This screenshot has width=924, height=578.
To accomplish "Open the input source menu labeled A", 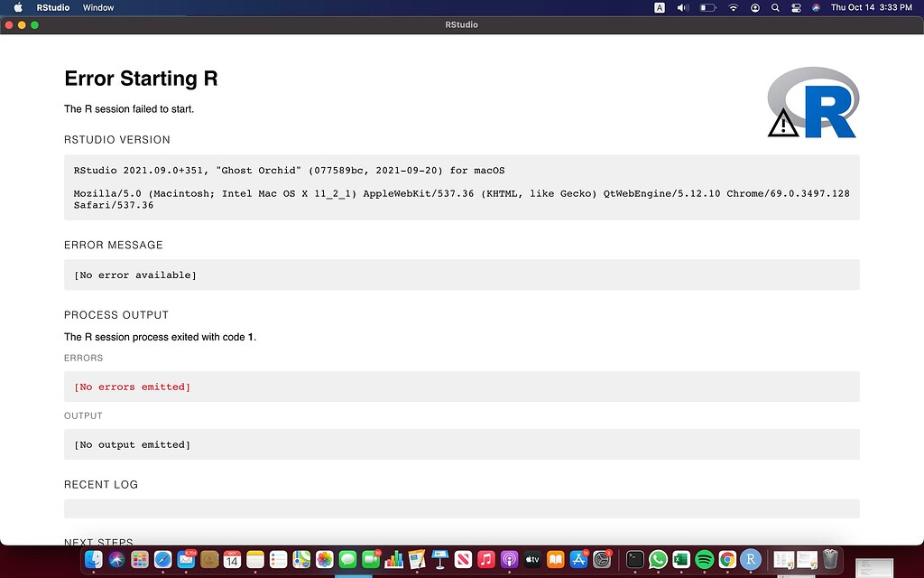I will pyautogui.click(x=659, y=7).
